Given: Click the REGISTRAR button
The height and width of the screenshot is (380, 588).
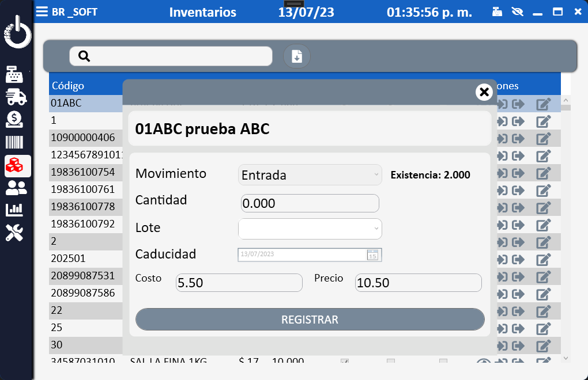Looking at the screenshot, I should coord(310,320).
